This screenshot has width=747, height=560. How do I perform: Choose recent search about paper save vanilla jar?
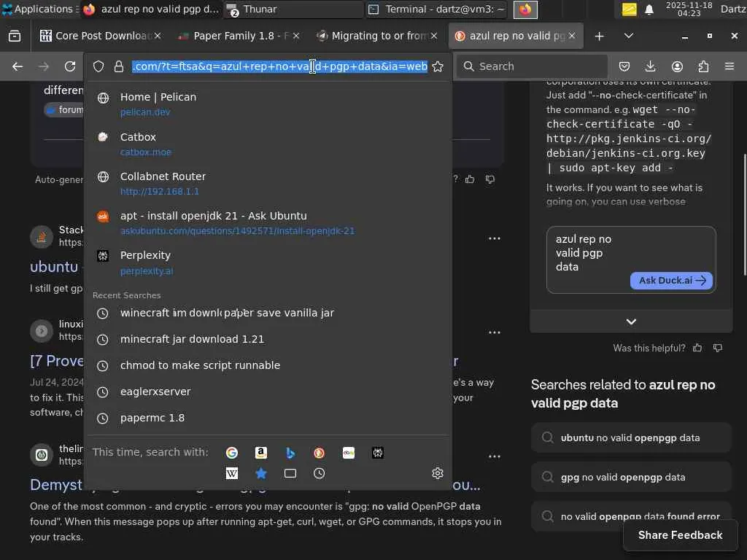point(268,314)
